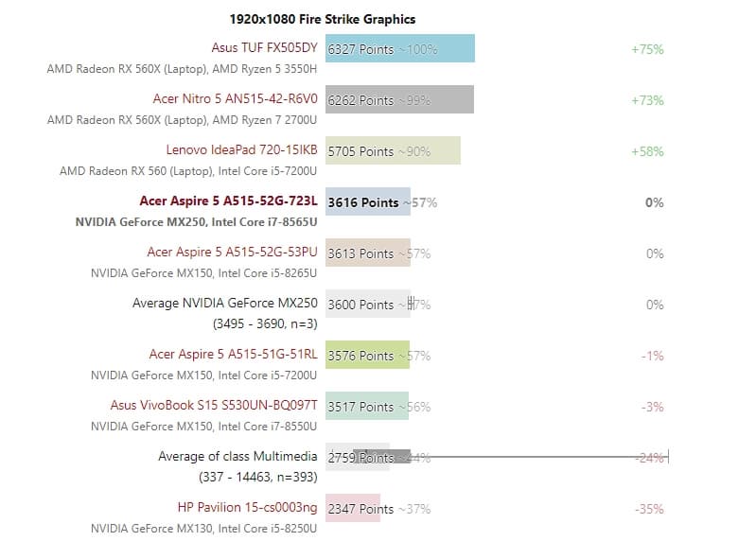Image resolution: width=756 pixels, height=541 pixels.
Task: Click the -35% difference value
Action: (x=648, y=509)
